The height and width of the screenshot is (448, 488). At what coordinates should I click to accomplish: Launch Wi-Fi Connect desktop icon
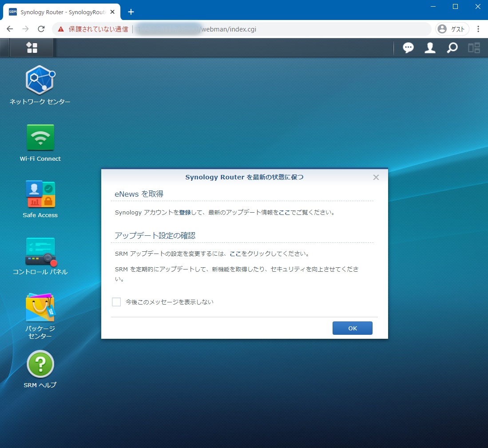click(x=40, y=143)
